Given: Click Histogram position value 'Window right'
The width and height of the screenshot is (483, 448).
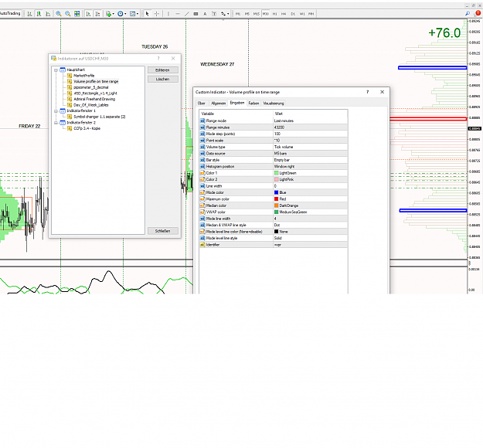Looking at the screenshot, I should [x=311, y=167].
